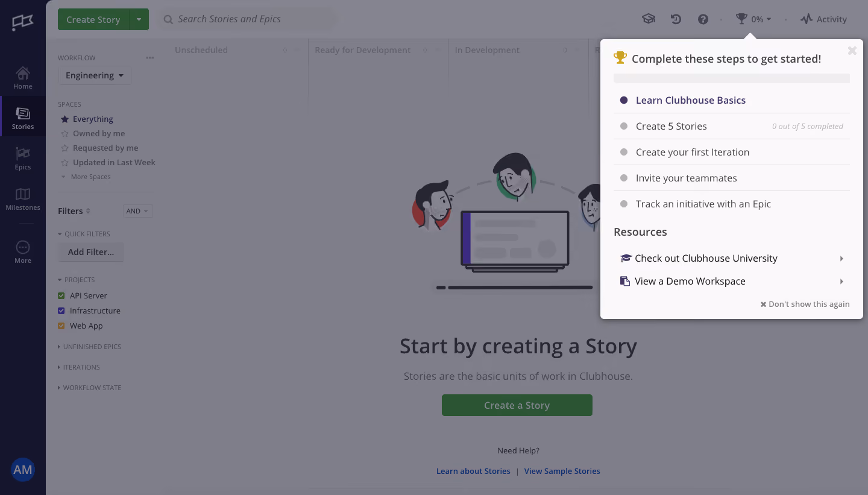
Task: Click the Clubhouse flag logo
Action: 23,22
